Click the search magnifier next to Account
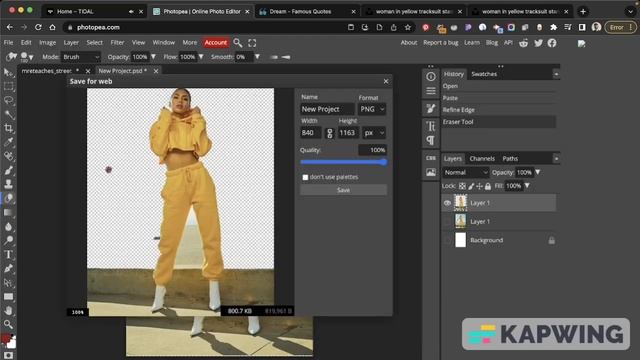The image size is (640, 360). pyautogui.click(x=238, y=42)
